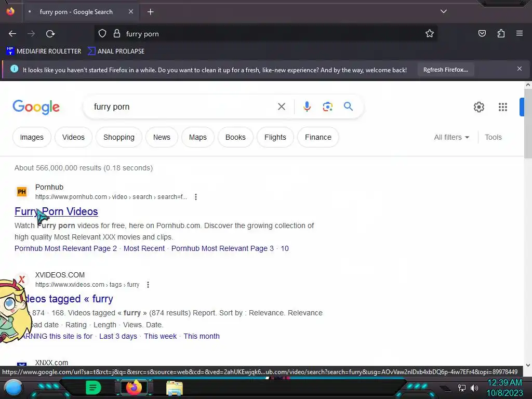The width and height of the screenshot is (532, 399).
Task: Open Google Lens image search icon
Action: [x=327, y=107]
